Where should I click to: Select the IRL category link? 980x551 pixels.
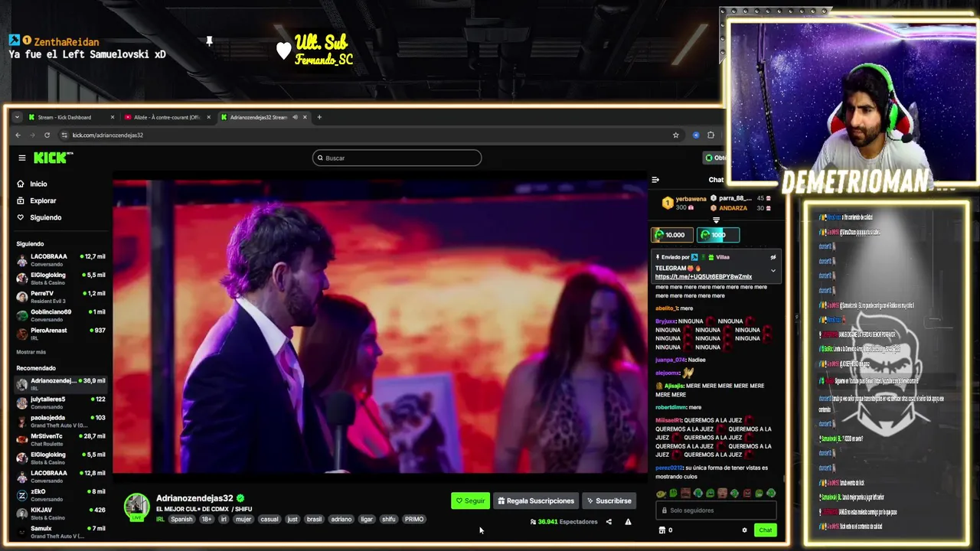[x=160, y=520]
